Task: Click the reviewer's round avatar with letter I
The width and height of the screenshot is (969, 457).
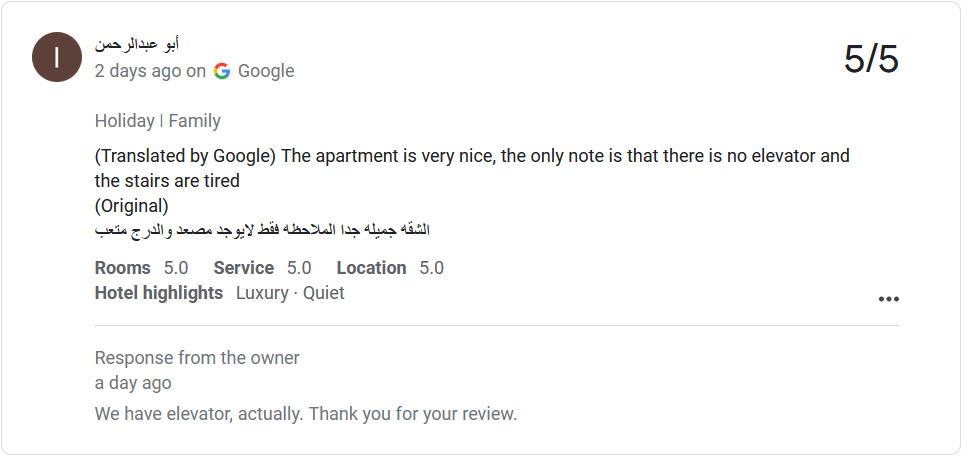Action: [57, 57]
